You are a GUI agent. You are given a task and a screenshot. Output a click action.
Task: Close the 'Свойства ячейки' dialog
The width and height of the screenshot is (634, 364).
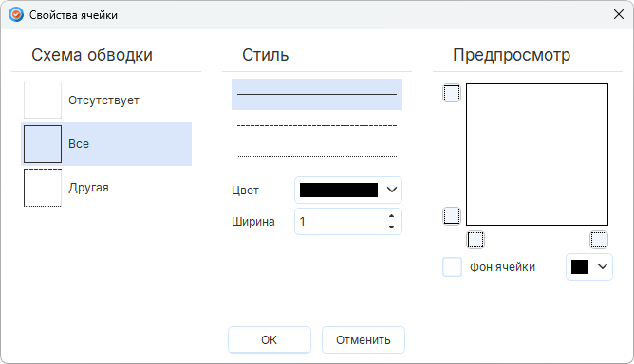(x=618, y=14)
